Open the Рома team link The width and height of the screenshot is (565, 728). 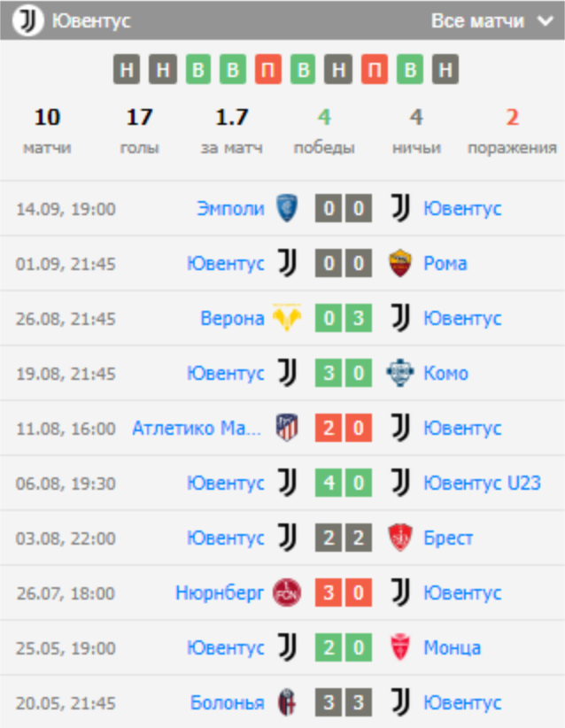[445, 263]
